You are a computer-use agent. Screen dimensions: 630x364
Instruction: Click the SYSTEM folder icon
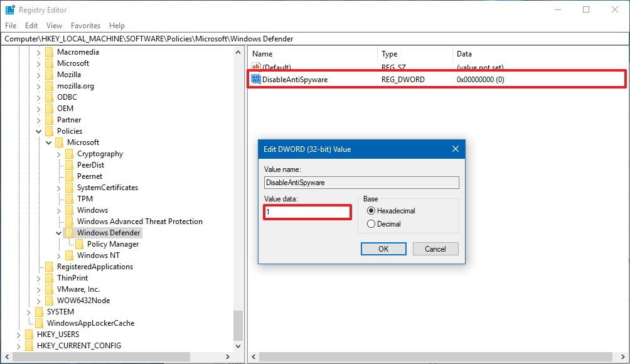[40, 312]
